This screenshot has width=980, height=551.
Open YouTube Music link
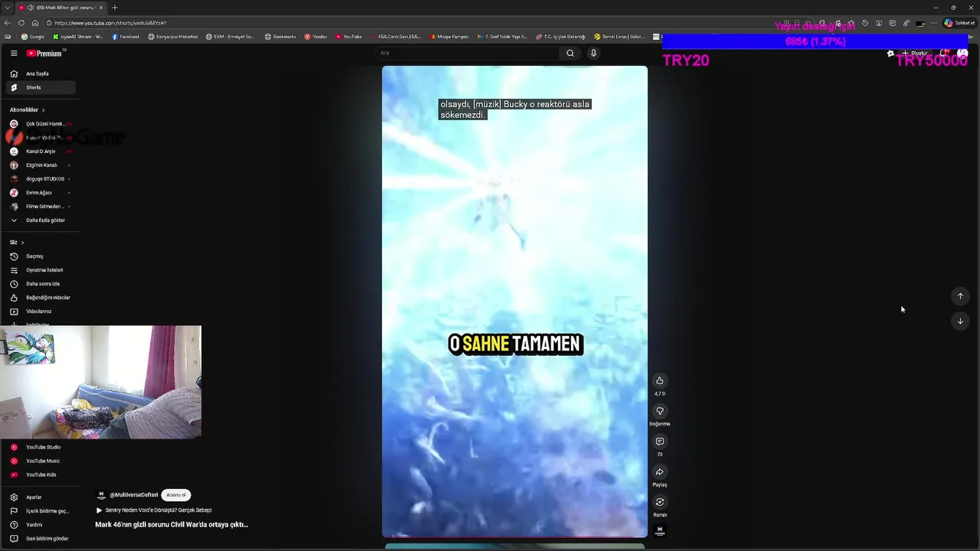pos(40,461)
